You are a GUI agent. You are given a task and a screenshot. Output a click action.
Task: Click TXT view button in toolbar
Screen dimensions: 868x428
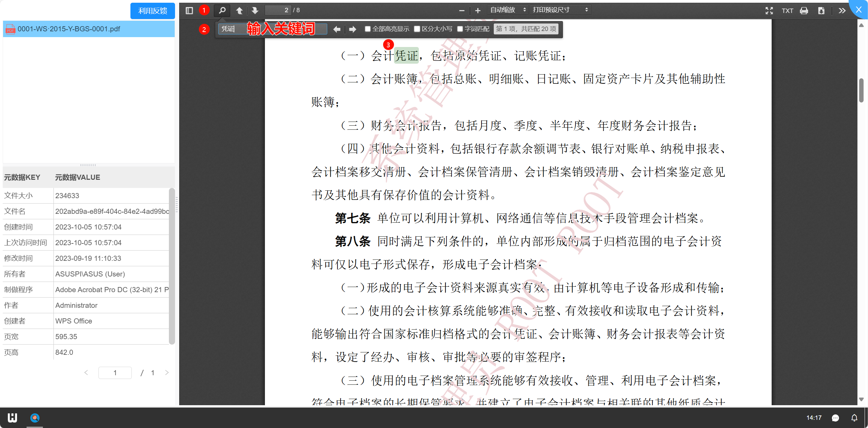tap(787, 11)
